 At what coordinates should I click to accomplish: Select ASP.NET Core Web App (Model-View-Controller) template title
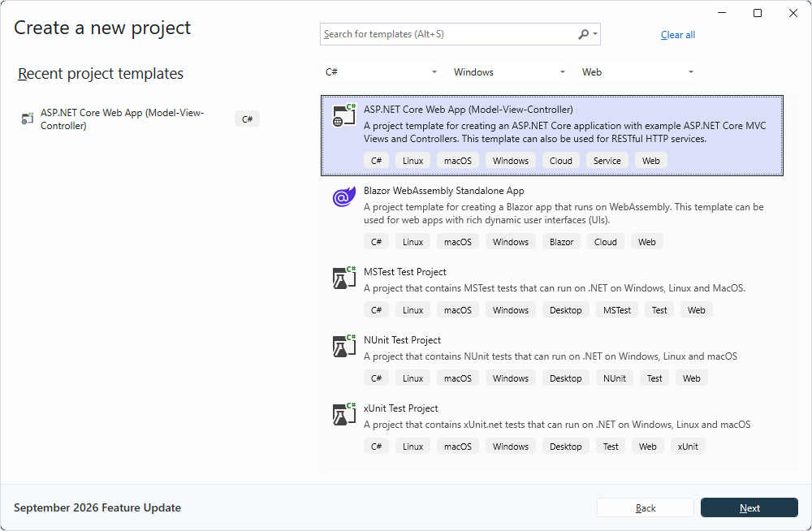[x=469, y=110]
